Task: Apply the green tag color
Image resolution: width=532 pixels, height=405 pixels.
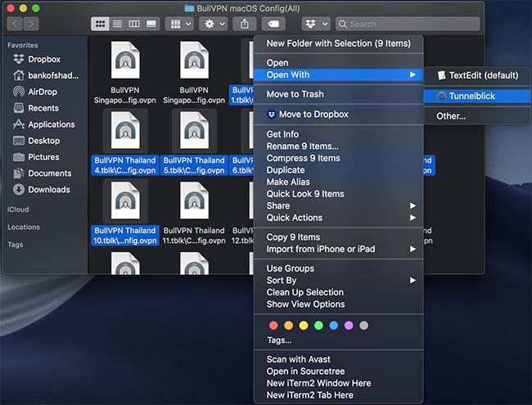Action: (x=318, y=326)
